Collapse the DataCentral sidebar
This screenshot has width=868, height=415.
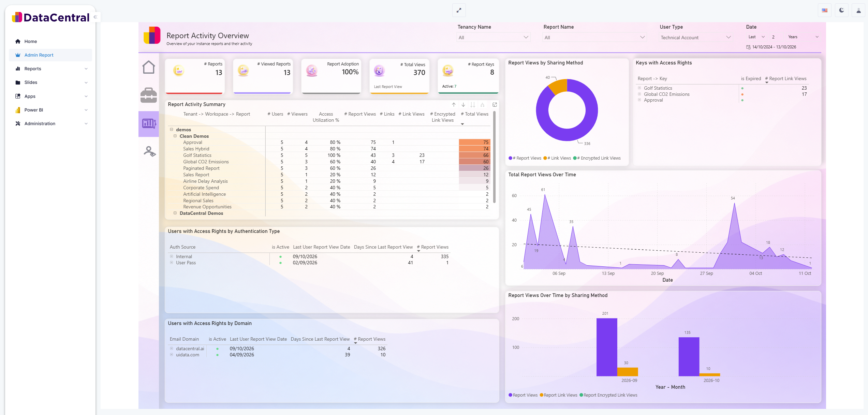(x=95, y=17)
